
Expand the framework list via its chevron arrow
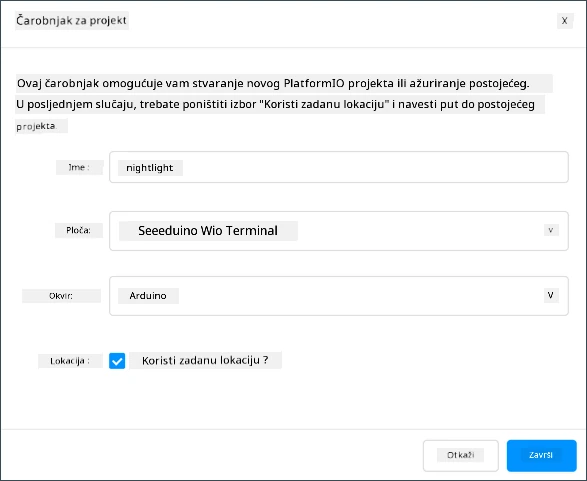551,295
